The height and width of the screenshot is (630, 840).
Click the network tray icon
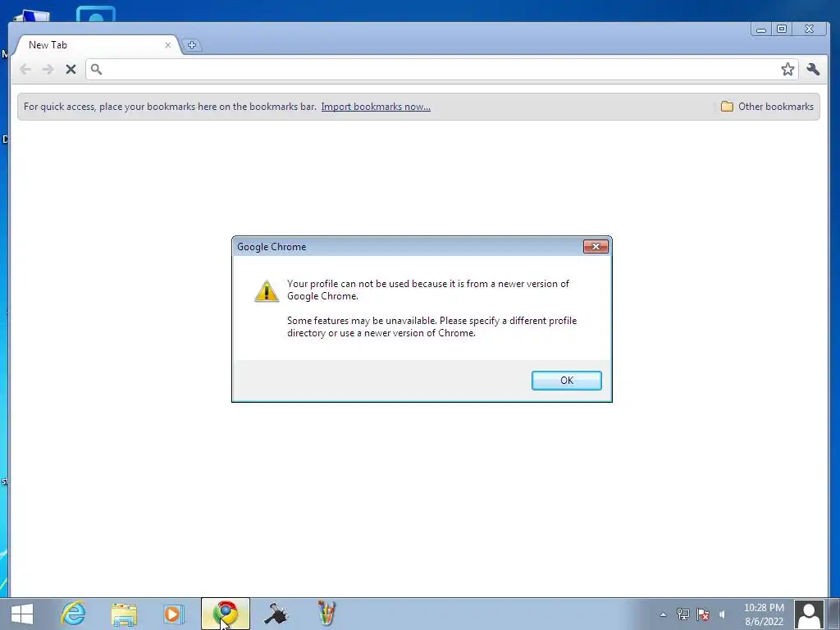(x=682, y=614)
